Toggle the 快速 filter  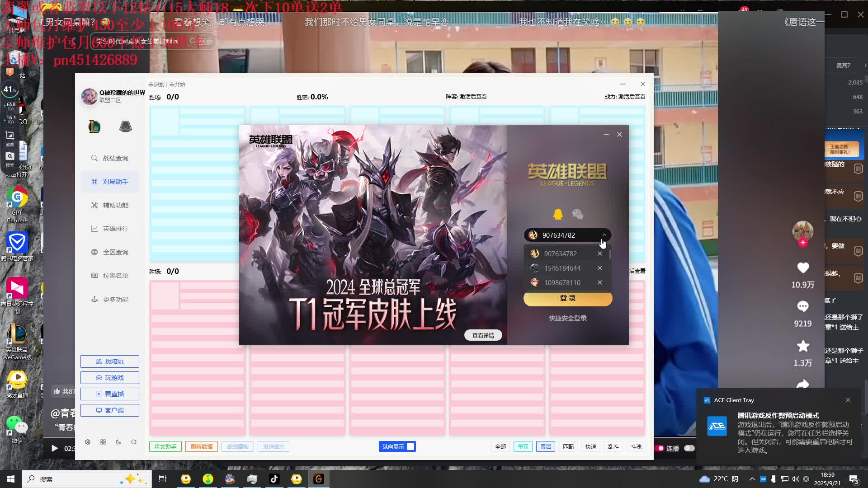[591, 446]
